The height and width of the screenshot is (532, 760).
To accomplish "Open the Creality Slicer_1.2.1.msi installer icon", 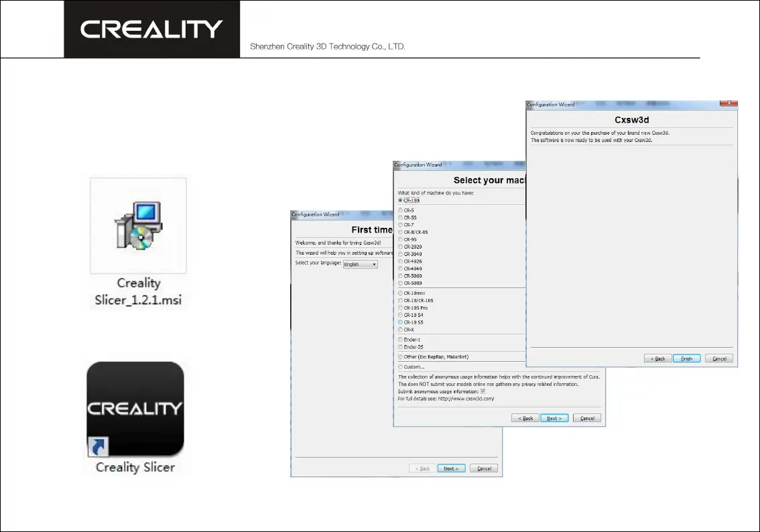I will pyautogui.click(x=138, y=226).
